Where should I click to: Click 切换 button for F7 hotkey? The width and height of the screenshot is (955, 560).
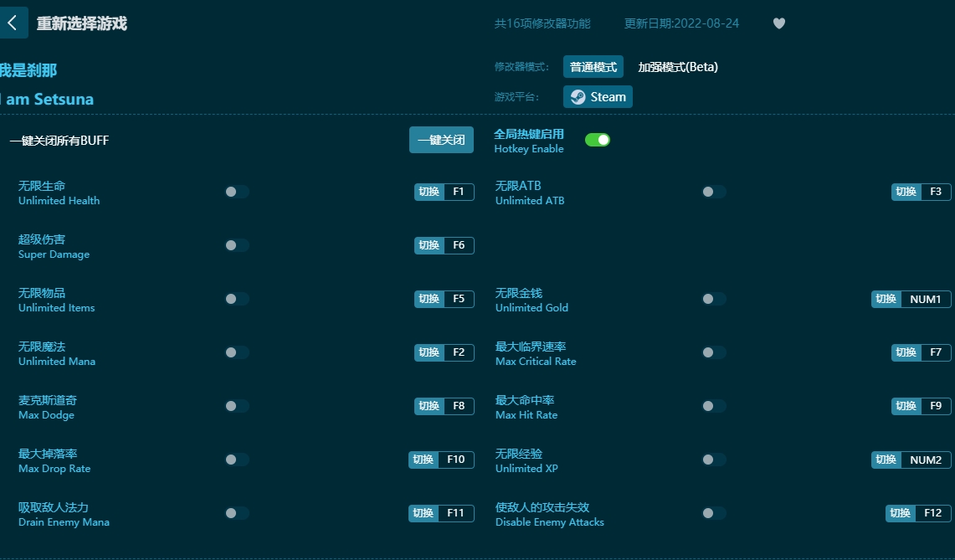pyautogui.click(x=906, y=352)
